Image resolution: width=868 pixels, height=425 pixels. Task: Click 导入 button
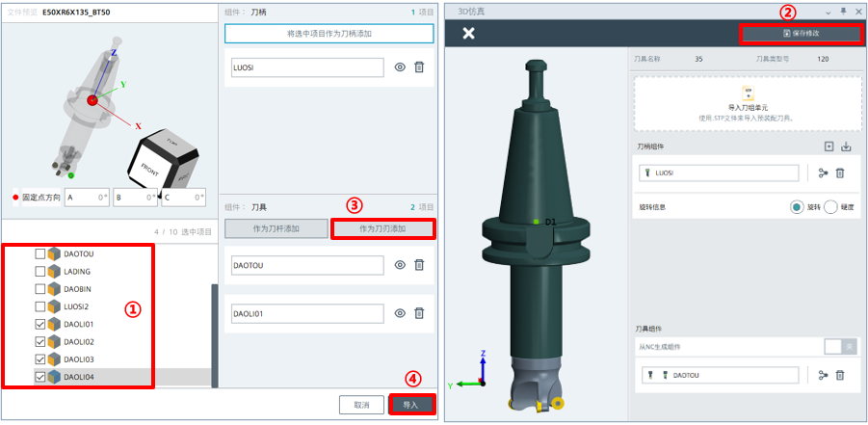[410, 405]
